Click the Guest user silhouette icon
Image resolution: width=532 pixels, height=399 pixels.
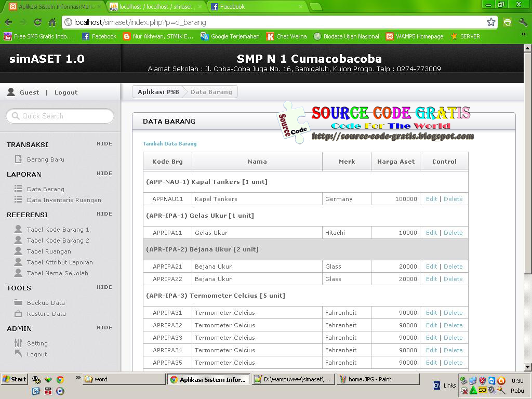(11, 91)
